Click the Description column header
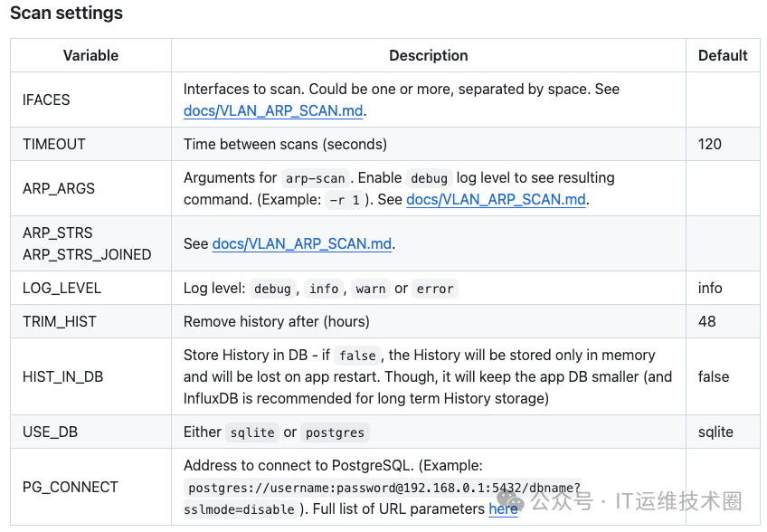Screen dimensions: 767x532 [429, 55]
